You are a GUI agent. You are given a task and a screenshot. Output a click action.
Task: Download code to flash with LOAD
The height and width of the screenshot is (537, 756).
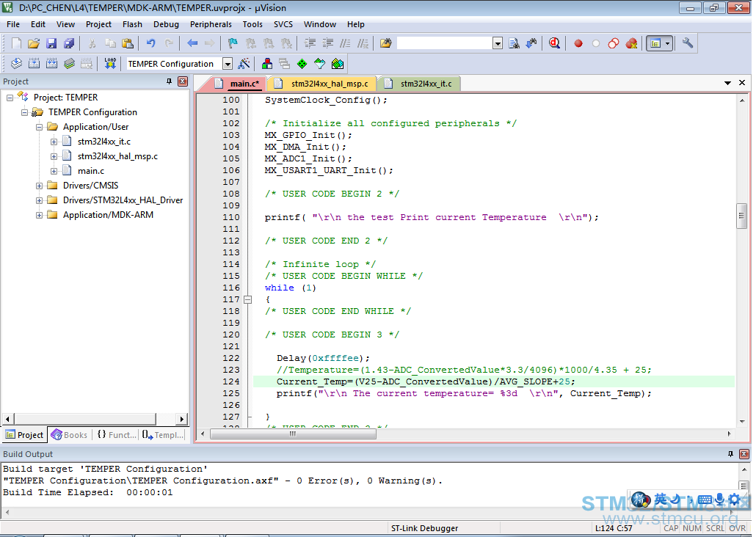110,64
